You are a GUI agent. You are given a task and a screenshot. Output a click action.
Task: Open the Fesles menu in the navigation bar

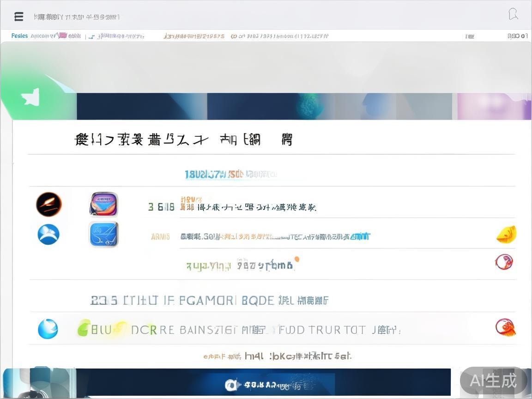19,36
